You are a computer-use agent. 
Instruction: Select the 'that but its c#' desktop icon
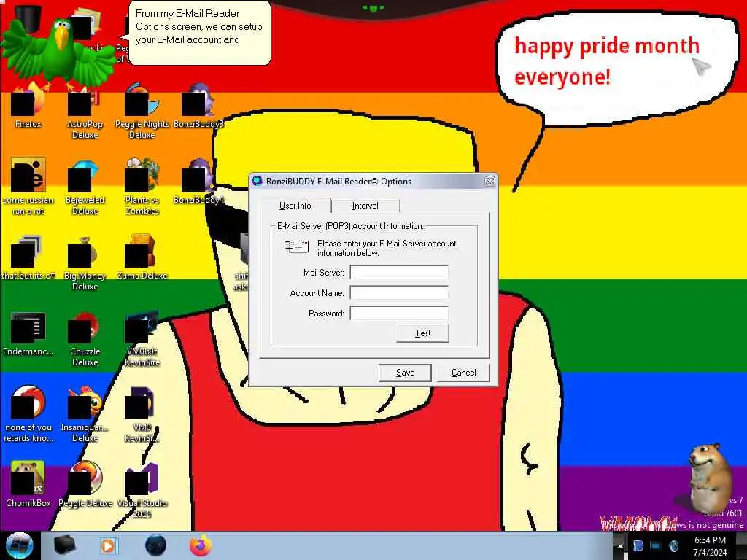28,257
